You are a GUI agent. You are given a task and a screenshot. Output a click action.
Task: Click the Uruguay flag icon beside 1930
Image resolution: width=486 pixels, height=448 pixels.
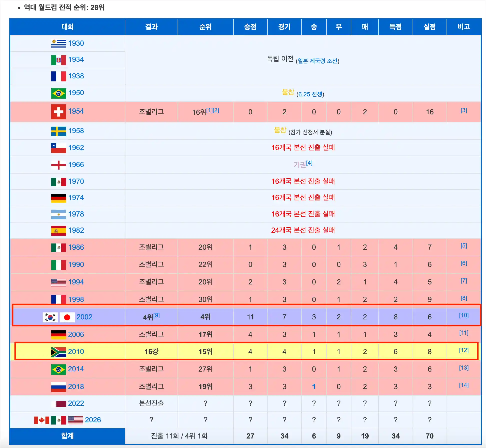click(x=58, y=43)
